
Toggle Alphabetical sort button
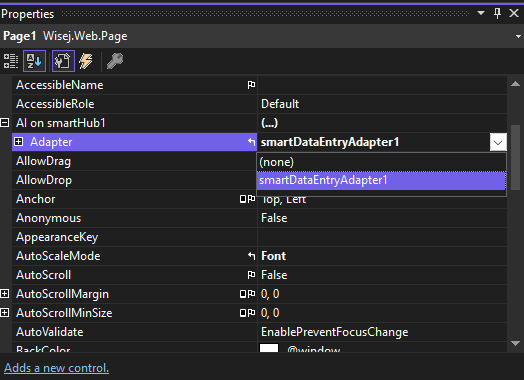tap(34, 61)
